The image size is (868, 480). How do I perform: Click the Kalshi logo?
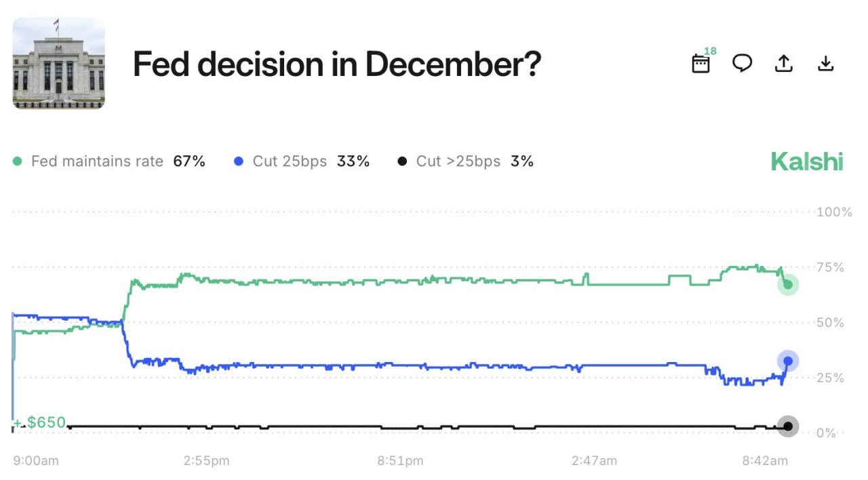point(806,161)
